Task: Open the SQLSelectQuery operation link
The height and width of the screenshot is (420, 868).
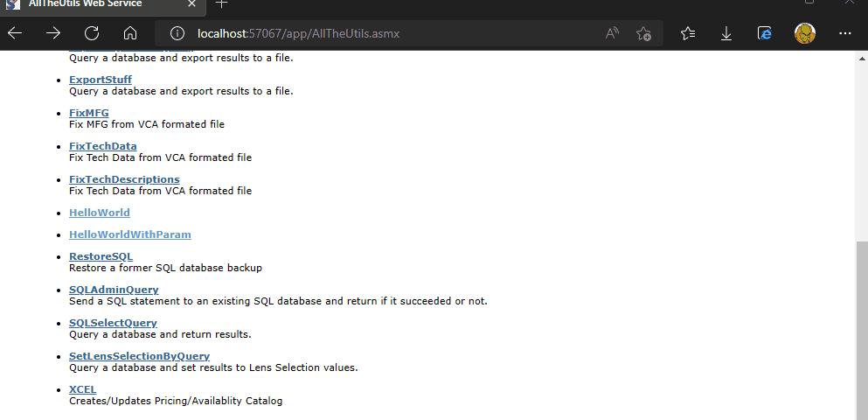Action: pyautogui.click(x=113, y=323)
